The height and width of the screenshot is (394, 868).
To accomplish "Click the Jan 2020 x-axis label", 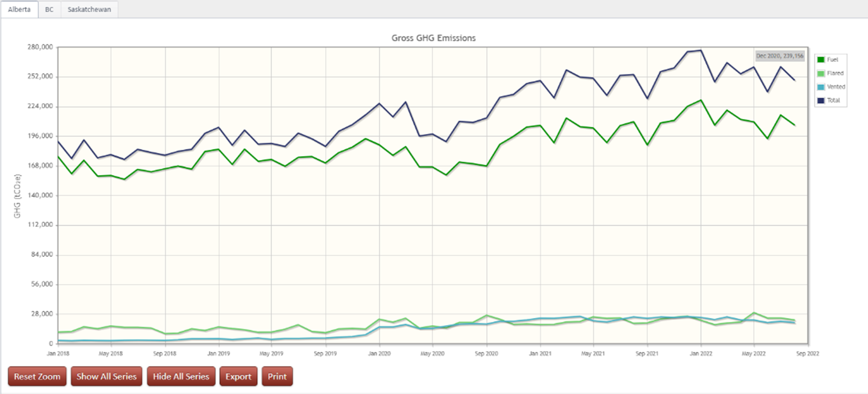I will tap(379, 354).
